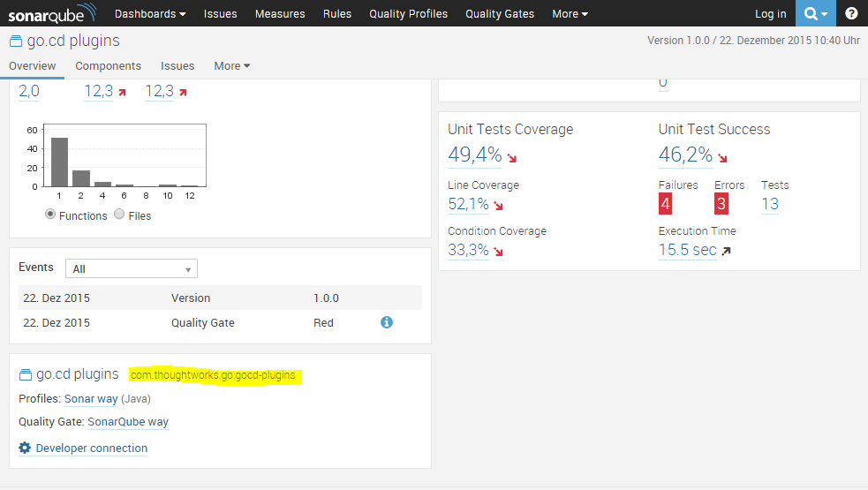Screen dimensions: 868x490
Task: Click trend arrow beside Line Coverage 52,1%
Action: 498,207
